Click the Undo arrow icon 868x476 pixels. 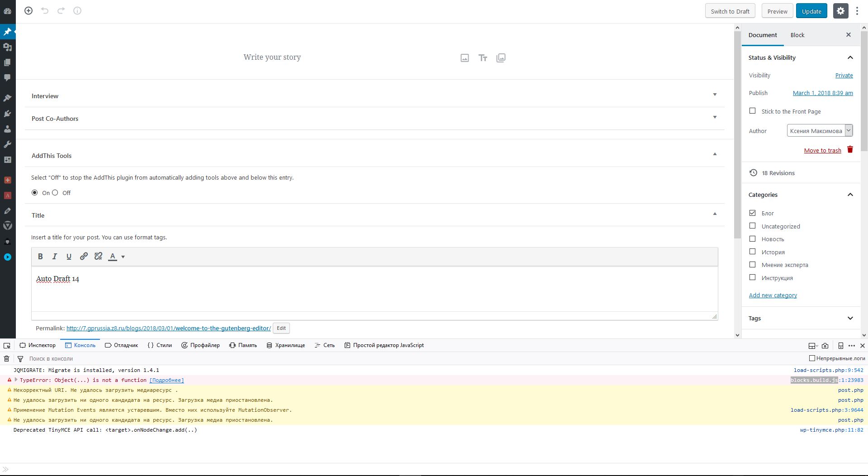(45, 11)
